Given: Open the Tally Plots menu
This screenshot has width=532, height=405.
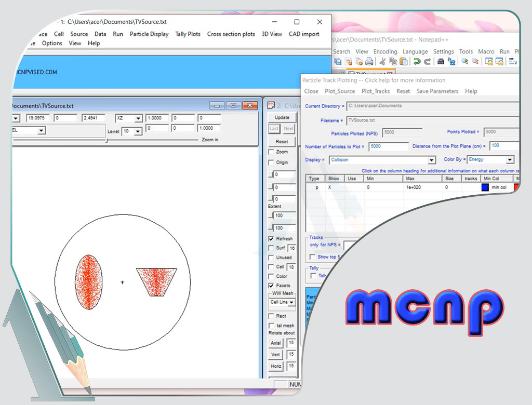Looking at the screenshot, I should [x=188, y=34].
